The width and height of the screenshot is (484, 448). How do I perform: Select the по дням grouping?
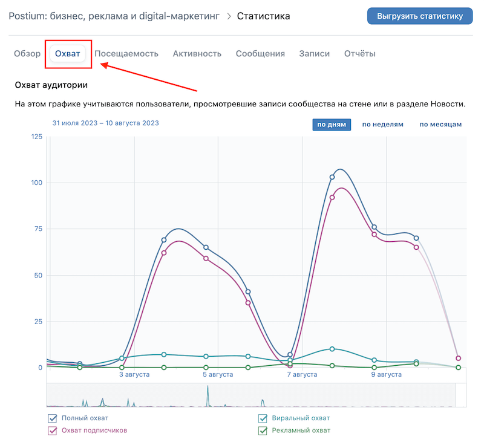[332, 125]
